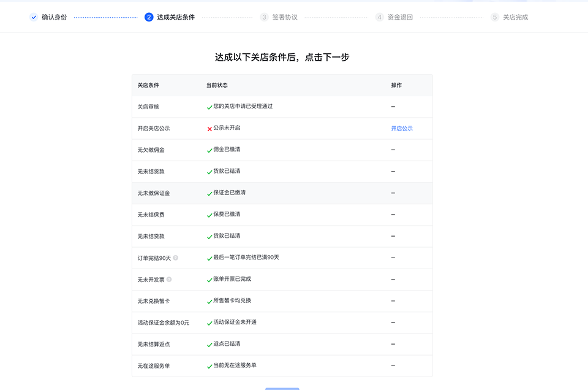Click the step 3 number circle
Image resolution: width=588 pixels, height=390 pixels.
tap(264, 17)
